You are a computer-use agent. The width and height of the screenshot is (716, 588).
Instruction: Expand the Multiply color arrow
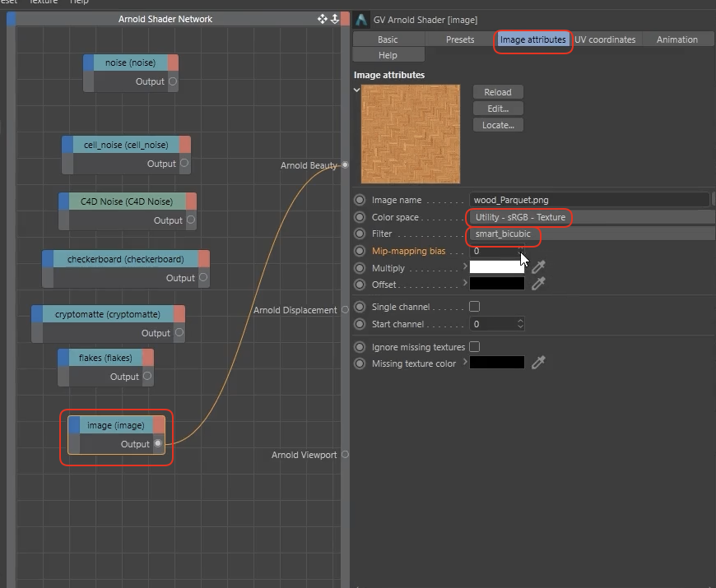(465, 266)
